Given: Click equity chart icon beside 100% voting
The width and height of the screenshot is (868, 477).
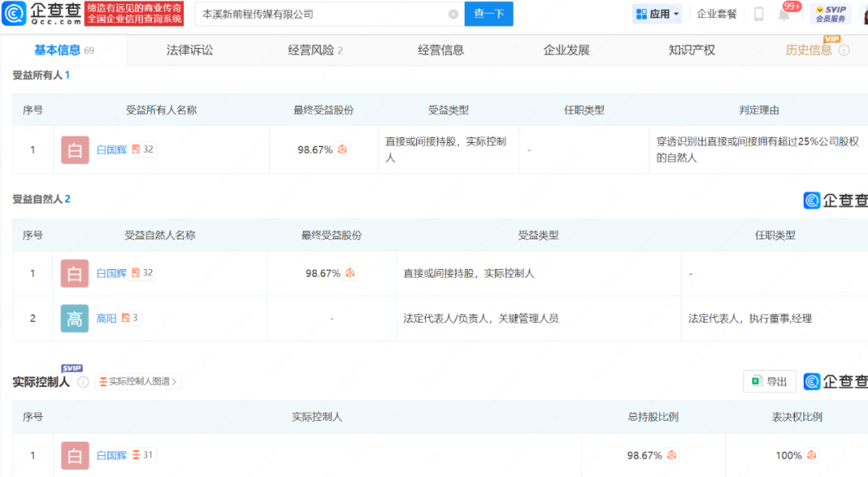Looking at the screenshot, I should click(812, 455).
